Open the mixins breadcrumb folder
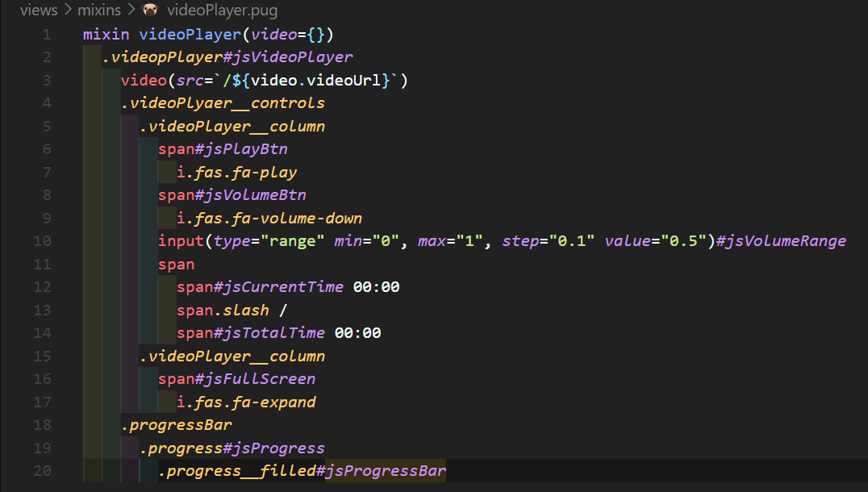868x492 pixels. 99,10
